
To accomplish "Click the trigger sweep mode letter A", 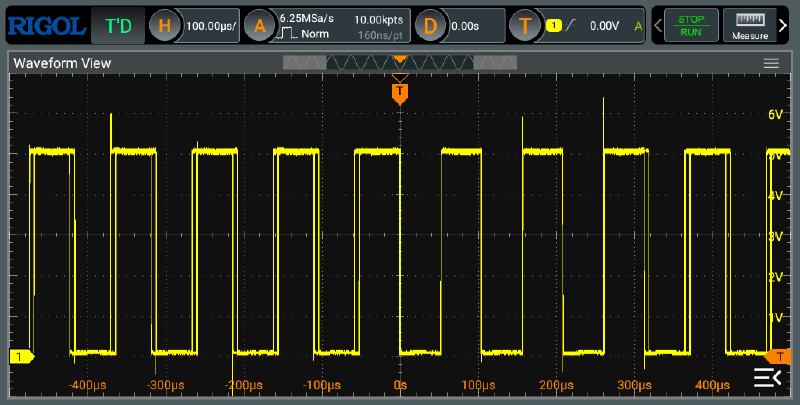I will (x=638, y=26).
